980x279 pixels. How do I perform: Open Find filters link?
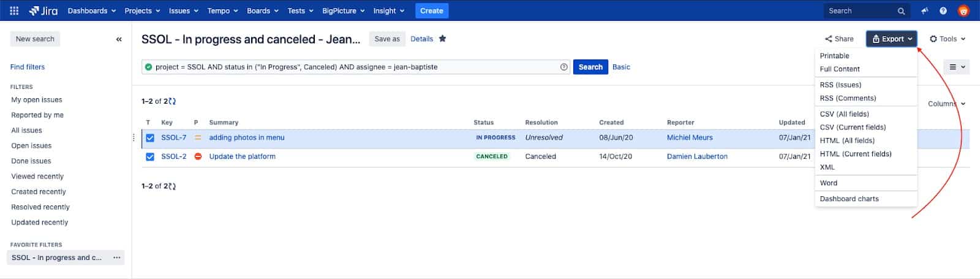click(28, 67)
